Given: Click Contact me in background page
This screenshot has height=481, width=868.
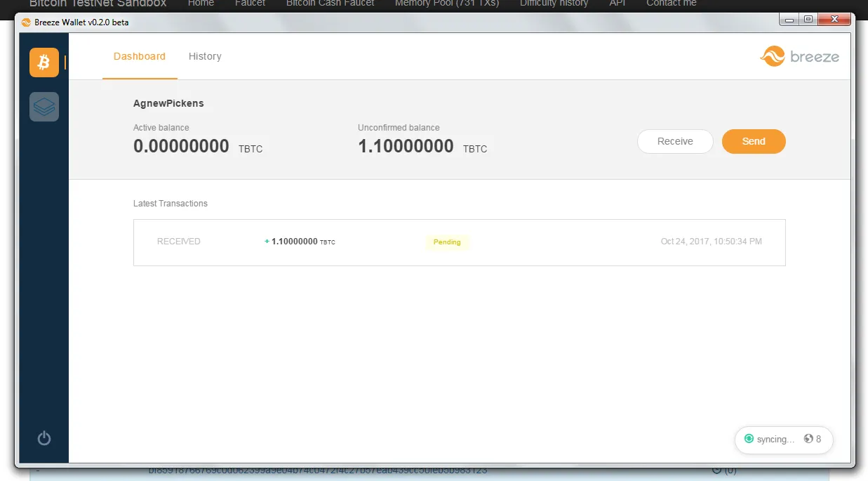Looking at the screenshot, I should (672, 4).
